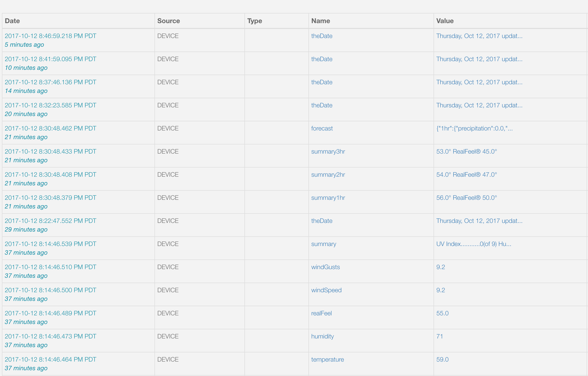Click the windGusts value 9.2
Viewport: 588px width, 376px height.
(441, 267)
